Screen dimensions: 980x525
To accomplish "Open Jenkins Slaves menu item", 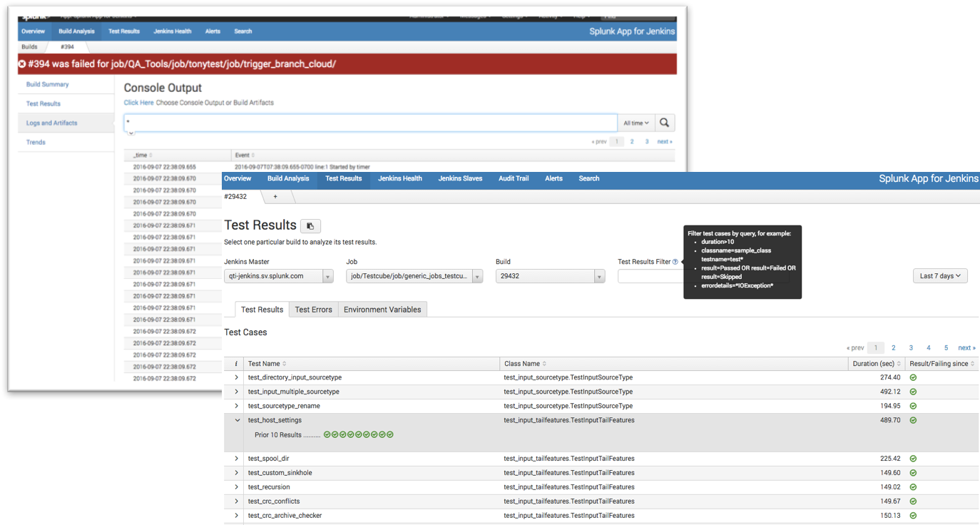I will pos(460,178).
